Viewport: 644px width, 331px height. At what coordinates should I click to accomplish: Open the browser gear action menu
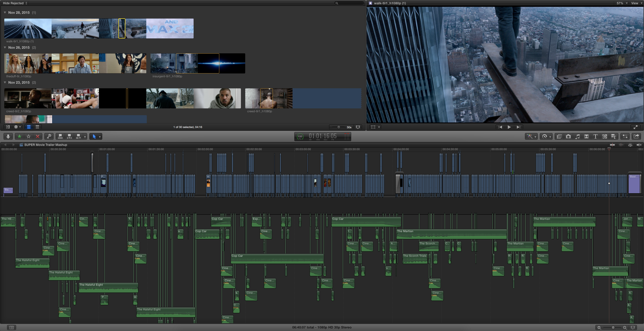[x=17, y=127]
